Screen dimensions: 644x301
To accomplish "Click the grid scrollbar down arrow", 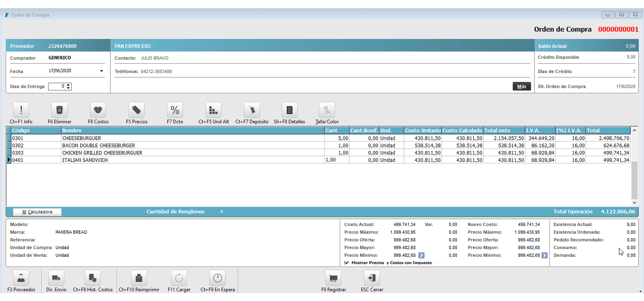I will point(634,203).
